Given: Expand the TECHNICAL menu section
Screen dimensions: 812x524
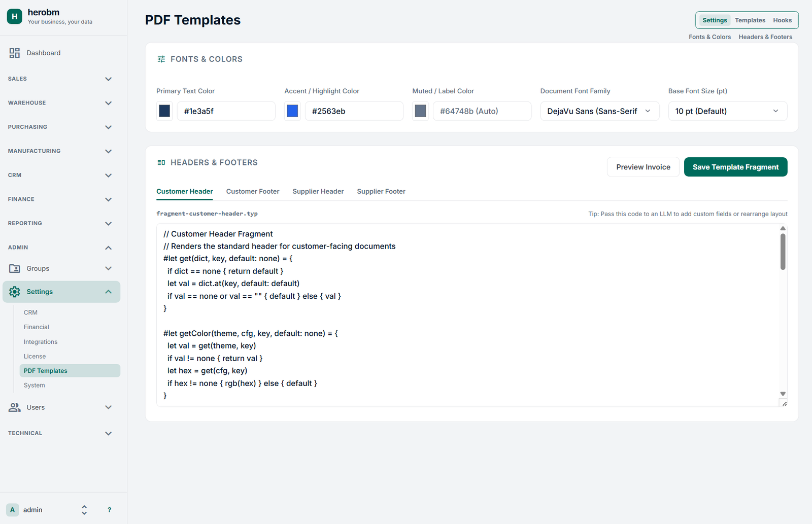Looking at the screenshot, I should (x=60, y=433).
